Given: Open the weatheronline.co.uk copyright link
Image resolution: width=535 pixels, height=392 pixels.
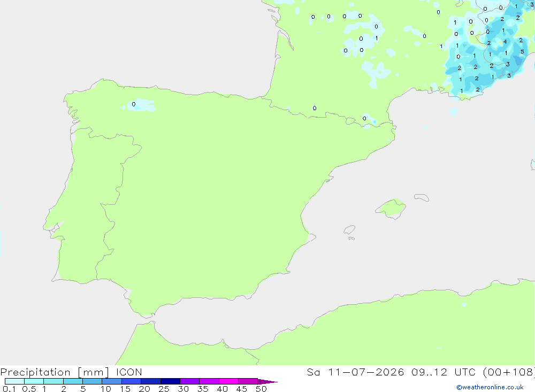Looking at the screenshot, I should pos(490,387).
